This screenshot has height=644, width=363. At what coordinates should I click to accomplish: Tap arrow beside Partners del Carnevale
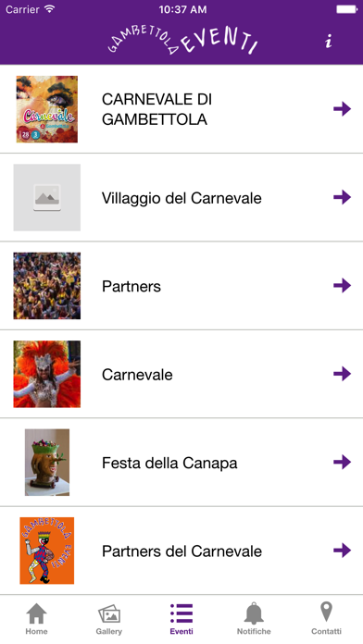pyautogui.click(x=342, y=551)
